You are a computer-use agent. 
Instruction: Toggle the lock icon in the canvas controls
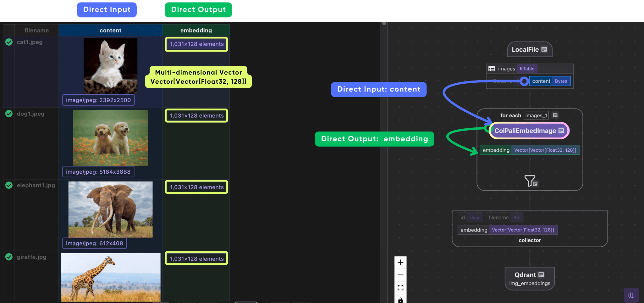tap(400, 300)
